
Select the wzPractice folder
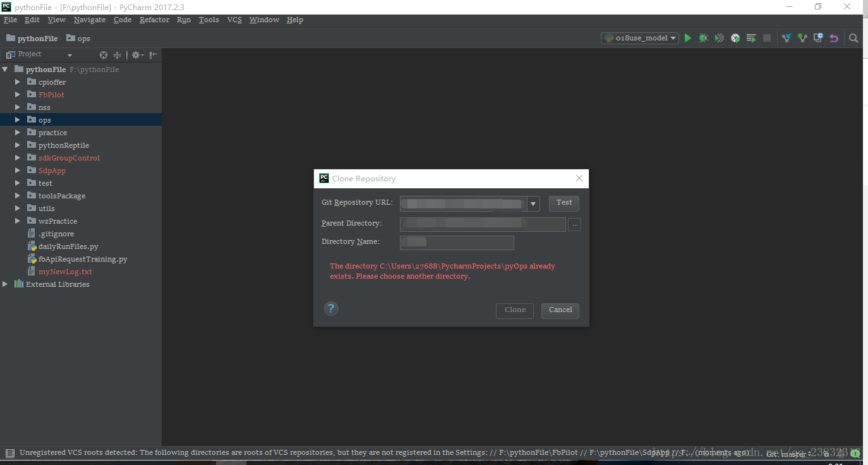(57, 221)
